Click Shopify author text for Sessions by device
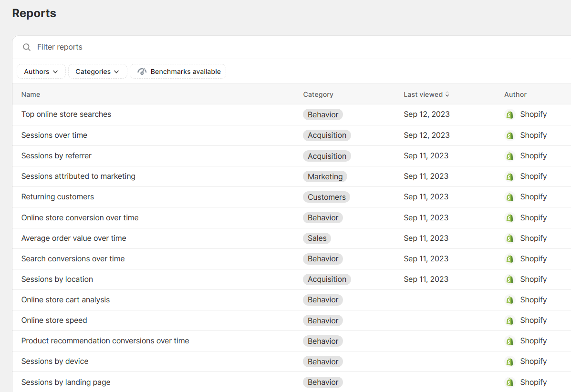 click(533, 361)
